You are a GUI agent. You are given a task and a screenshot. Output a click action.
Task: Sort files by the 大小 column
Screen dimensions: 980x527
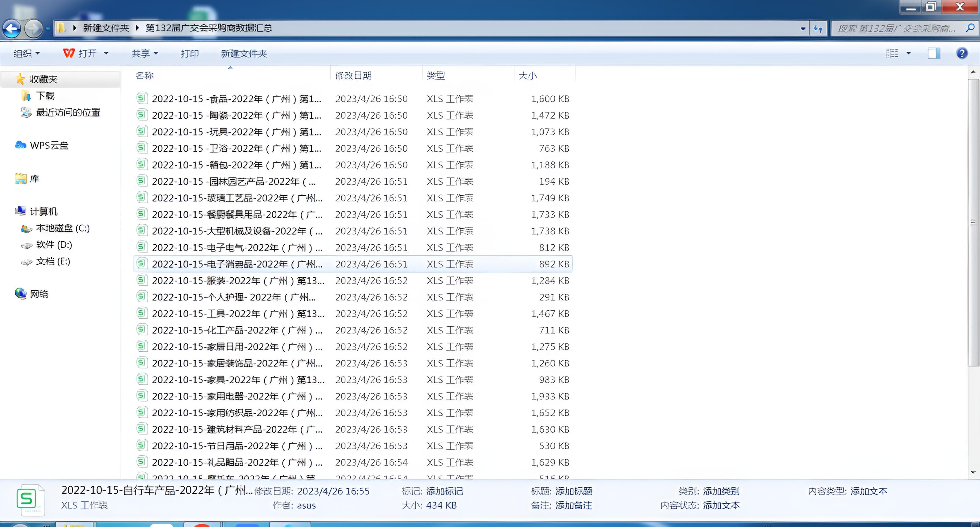[528, 75]
